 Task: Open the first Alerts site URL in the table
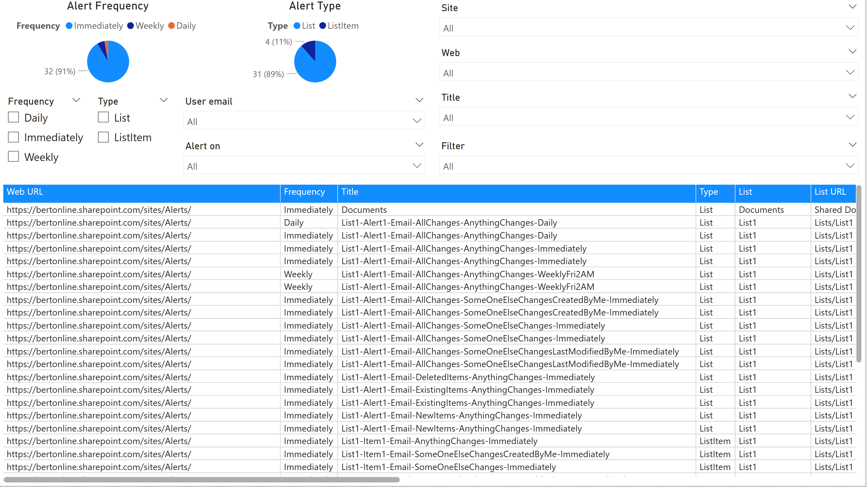click(x=98, y=209)
